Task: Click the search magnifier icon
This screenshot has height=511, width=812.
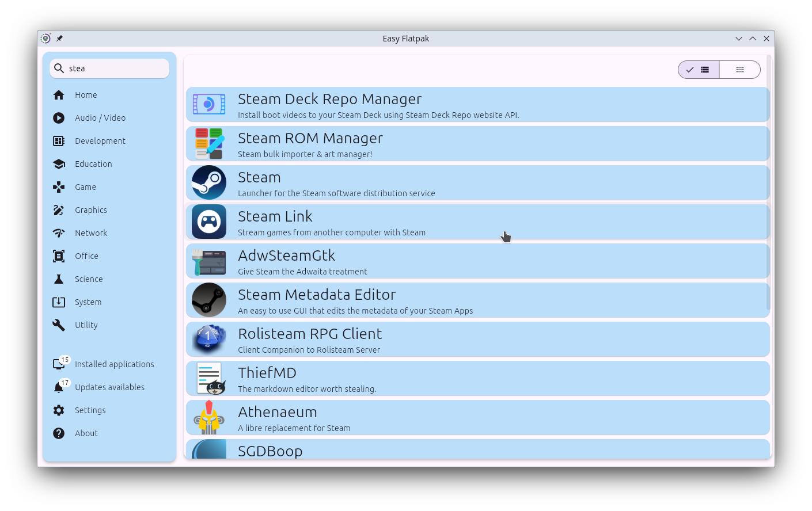Action: click(x=59, y=68)
